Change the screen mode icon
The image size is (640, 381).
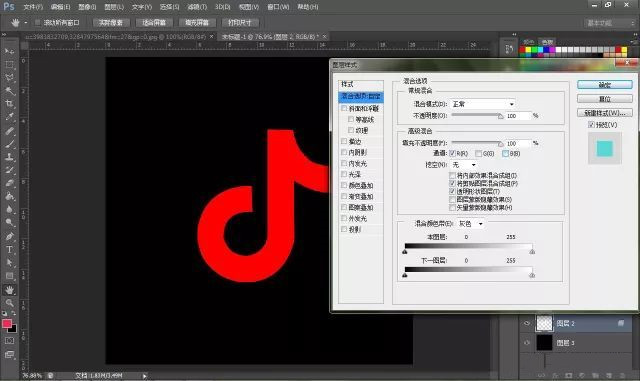[x=9, y=354]
